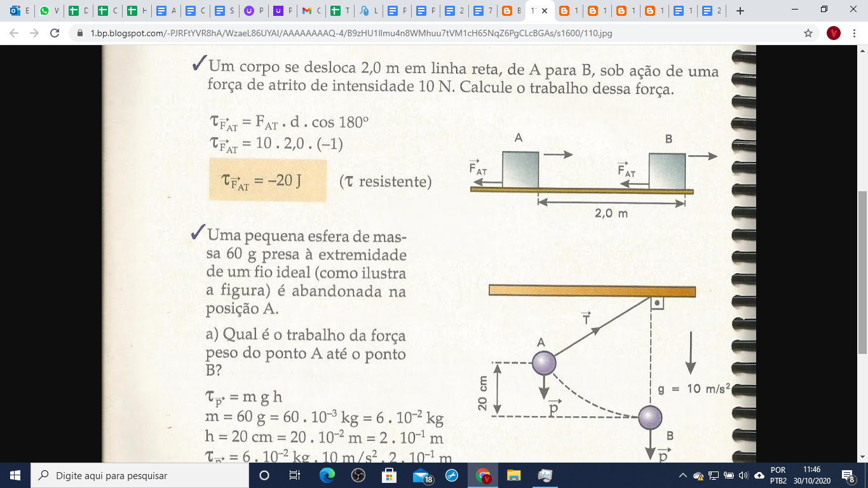Open the Chrome three-dot menu
The image size is (868, 488).
click(855, 33)
